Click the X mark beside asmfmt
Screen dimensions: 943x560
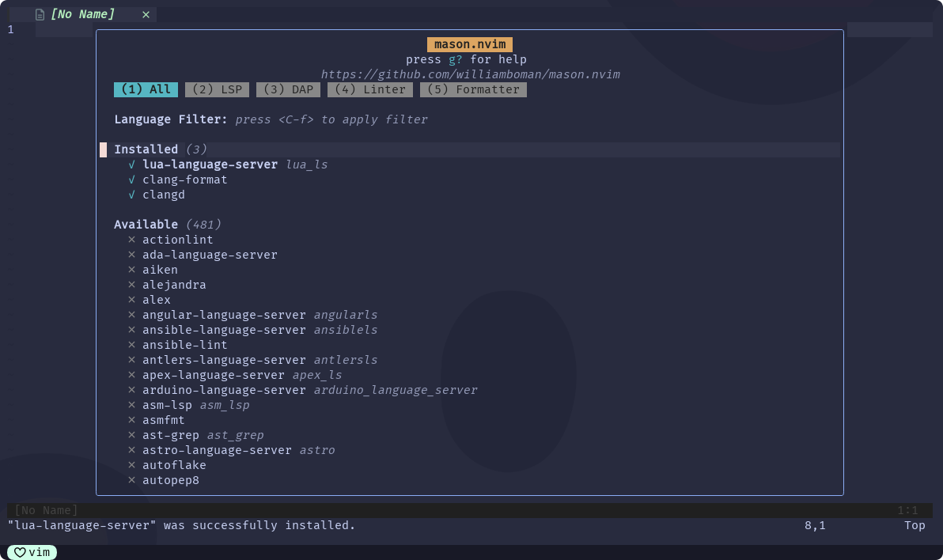tap(131, 420)
